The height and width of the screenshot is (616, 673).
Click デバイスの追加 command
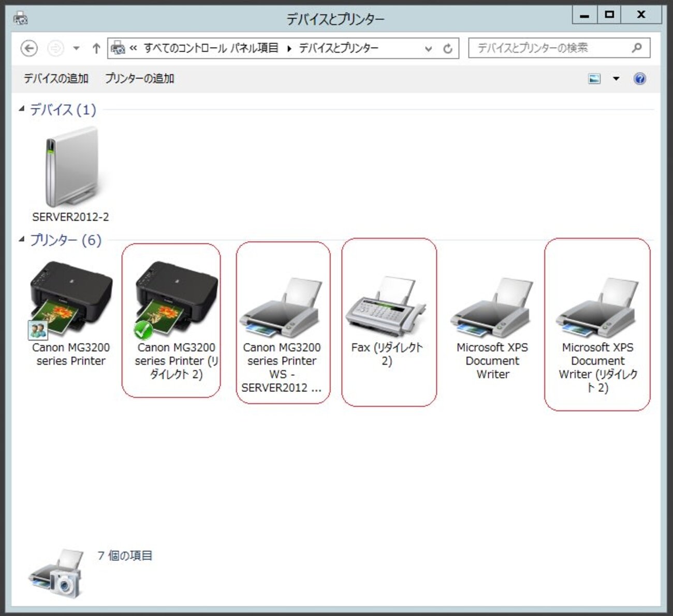(56, 79)
